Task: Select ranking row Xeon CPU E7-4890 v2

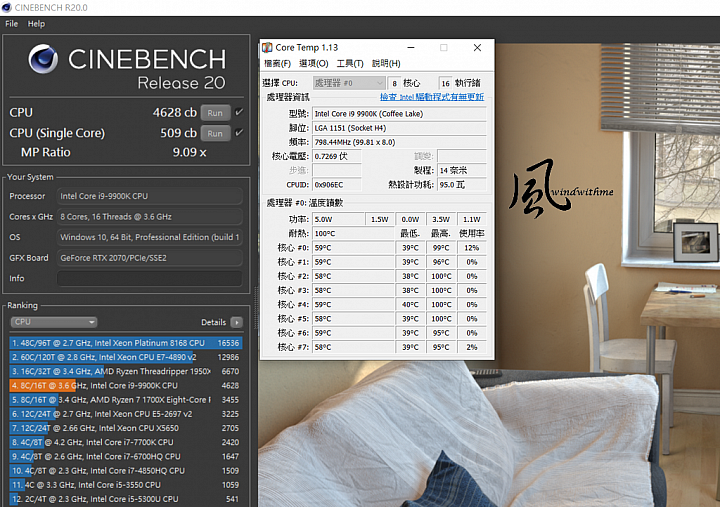Action: [125, 357]
